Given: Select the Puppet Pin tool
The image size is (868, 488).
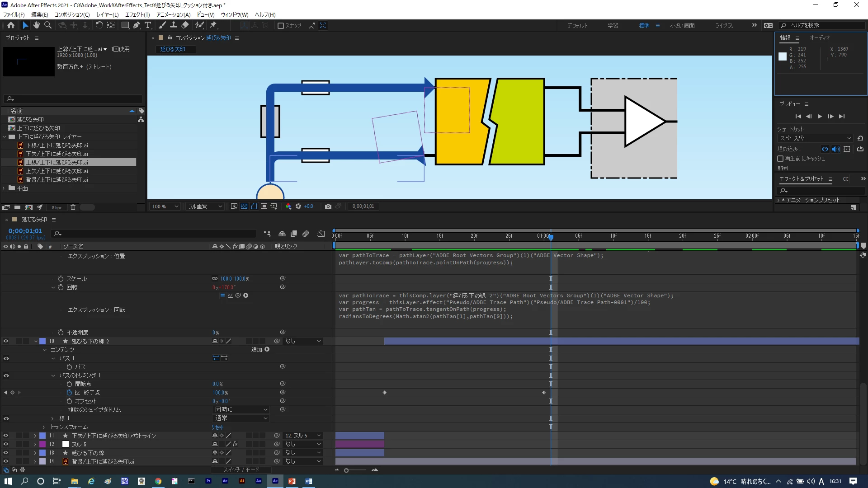Looking at the screenshot, I should [x=213, y=25].
